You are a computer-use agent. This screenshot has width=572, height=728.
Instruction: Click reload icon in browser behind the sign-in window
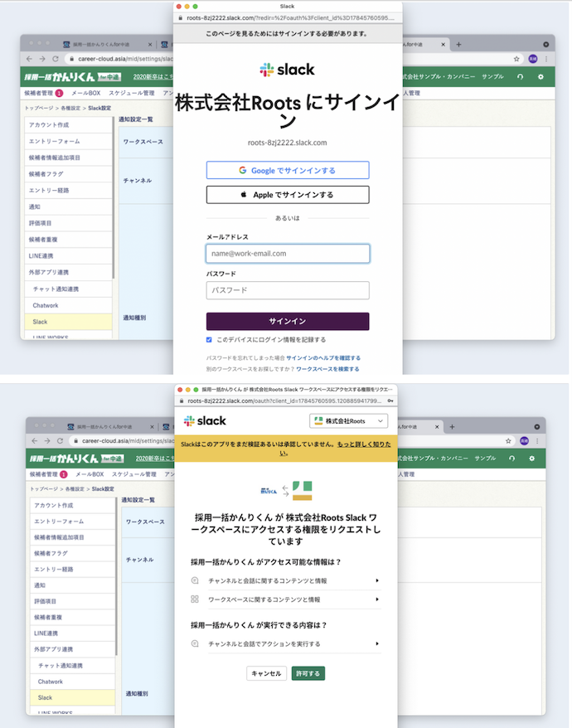point(56,59)
